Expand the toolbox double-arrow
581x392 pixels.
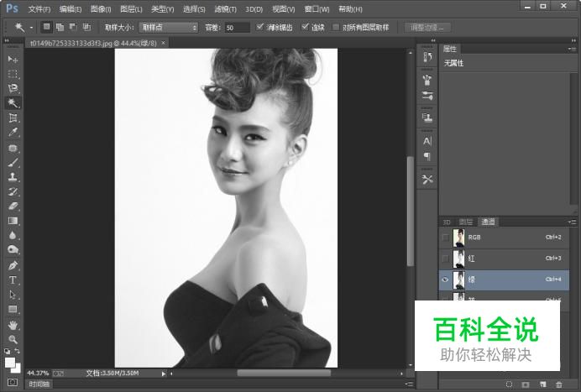click(x=7, y=40)
